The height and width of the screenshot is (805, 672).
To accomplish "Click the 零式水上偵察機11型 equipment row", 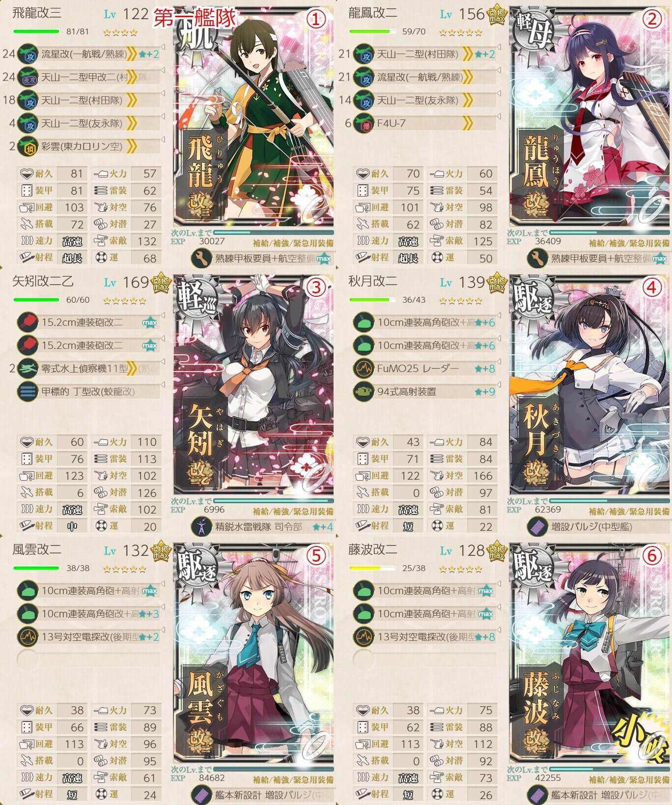I will click(x=88, y=369).
